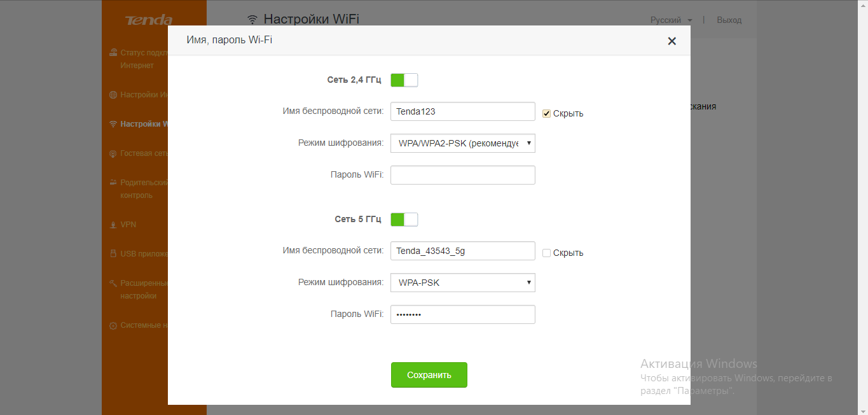Open the Русский language dropdown
868x415 pixels.
[x=671, y=20]
